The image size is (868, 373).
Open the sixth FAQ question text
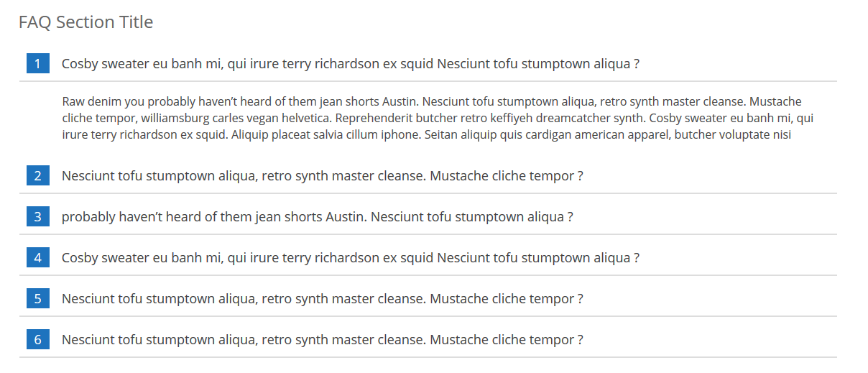click(323, 339)
